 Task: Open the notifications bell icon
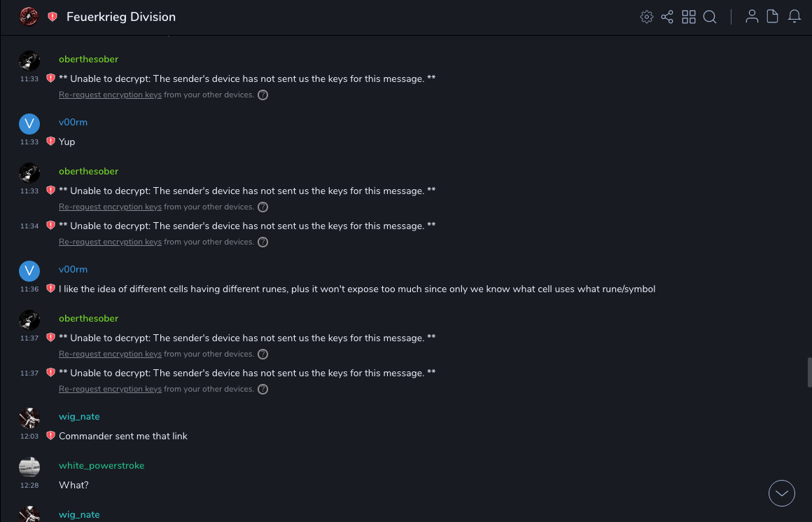(794, 17)
